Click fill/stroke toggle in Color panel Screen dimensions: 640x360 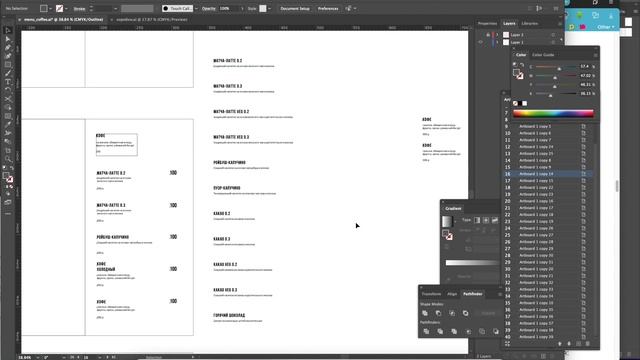[518, 74]
